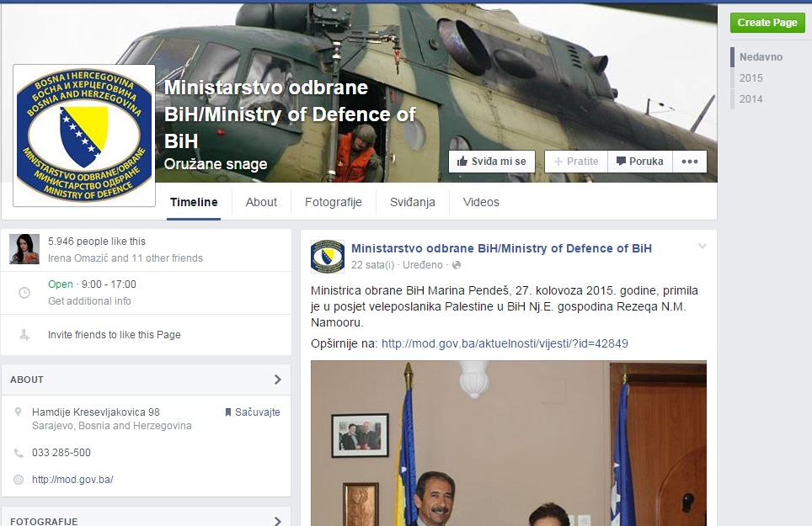The image size is (812, 526).
Task: Click the page title in the cover photo
Action: click(x=290, y=114)
